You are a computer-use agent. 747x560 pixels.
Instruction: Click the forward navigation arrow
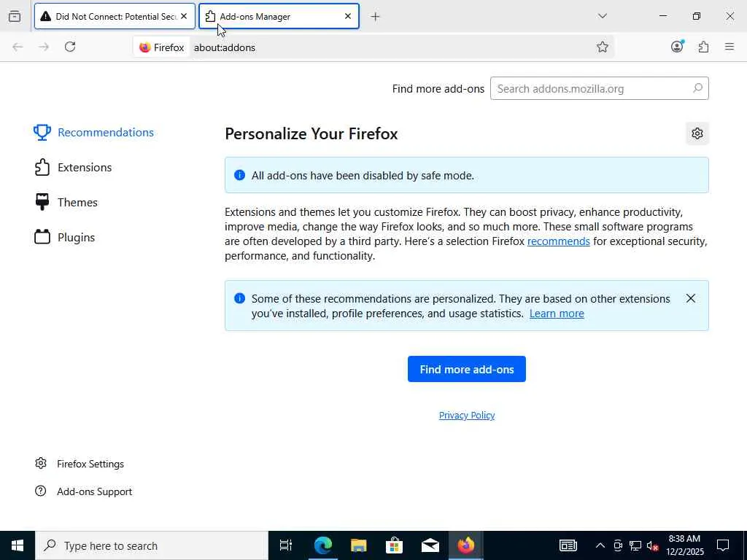[x=44, y=47]
